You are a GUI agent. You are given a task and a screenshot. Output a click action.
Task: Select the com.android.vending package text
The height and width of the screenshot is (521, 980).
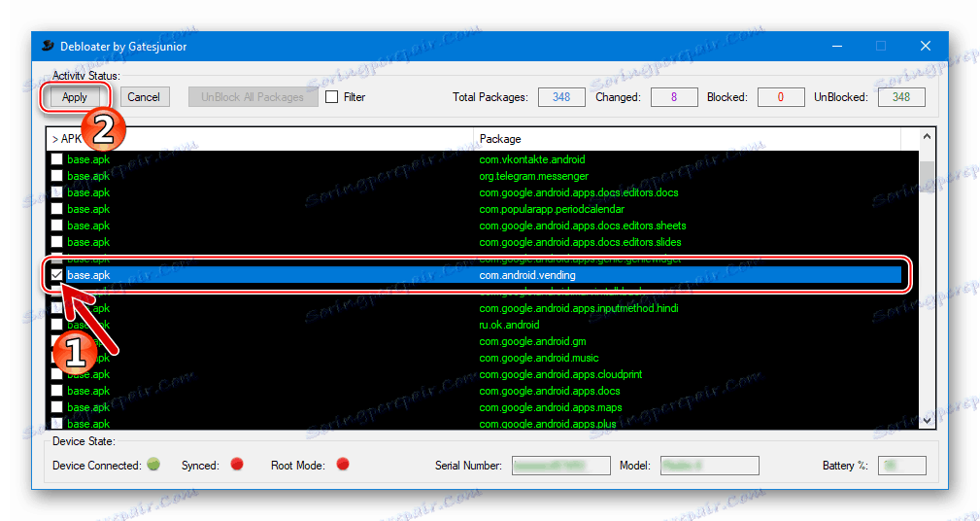527,275
